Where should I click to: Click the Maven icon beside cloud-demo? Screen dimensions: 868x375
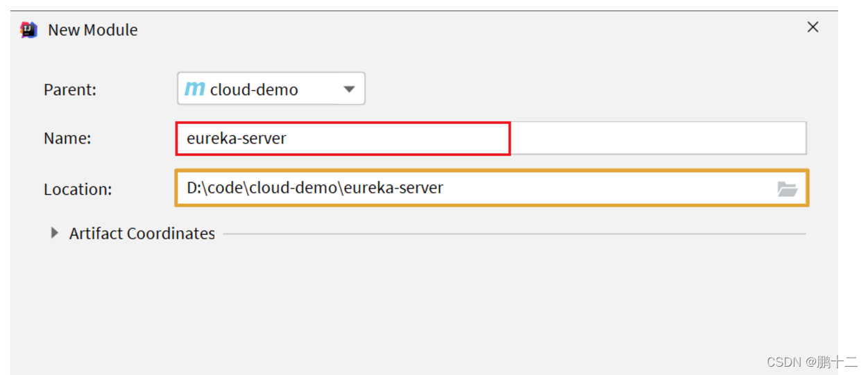195,89
